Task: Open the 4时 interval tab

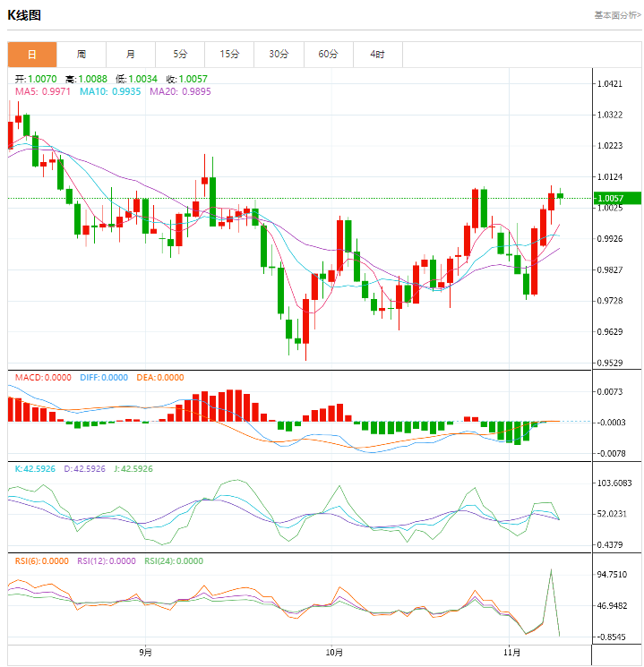Action: click(x=378, y=55)
